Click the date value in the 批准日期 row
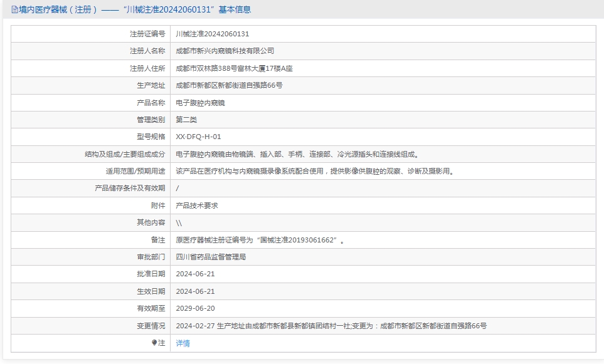Screen dimensions: 604x364 pyautogui.click(x=195, y=274)
